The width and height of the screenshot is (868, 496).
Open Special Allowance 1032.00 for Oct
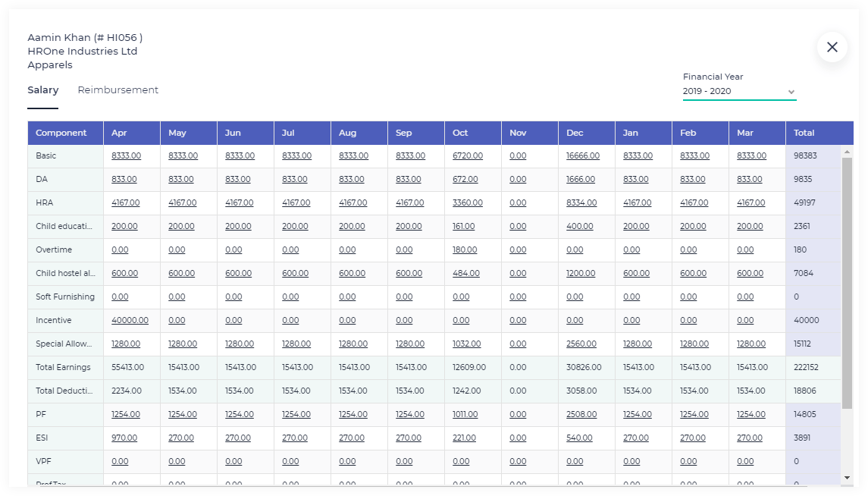point(467,344)
